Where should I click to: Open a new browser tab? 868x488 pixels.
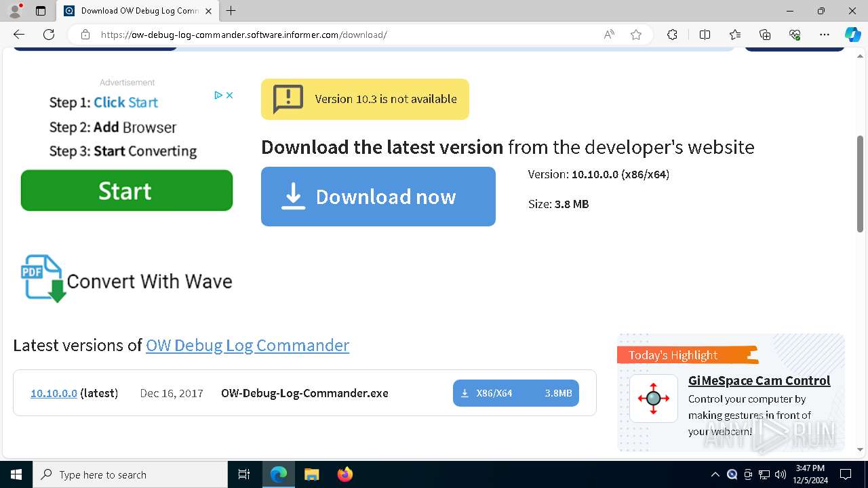click(x=231, y=11)
